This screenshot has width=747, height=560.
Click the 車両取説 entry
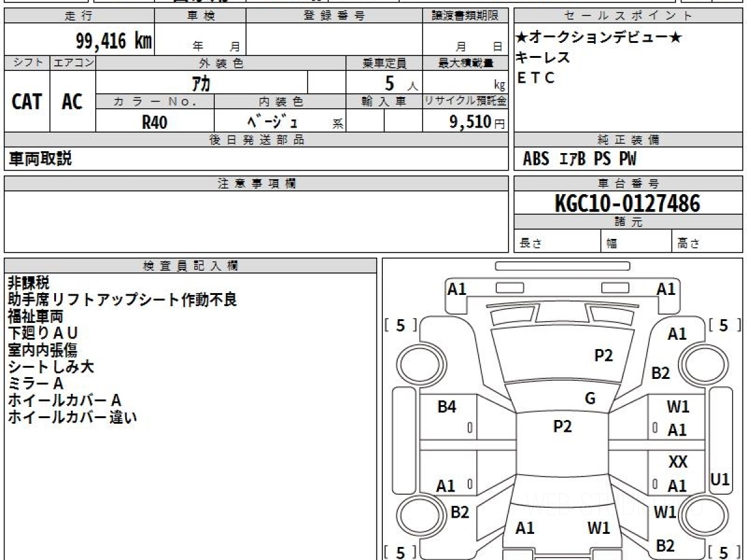pyautogui.click(x=40, y=159)
